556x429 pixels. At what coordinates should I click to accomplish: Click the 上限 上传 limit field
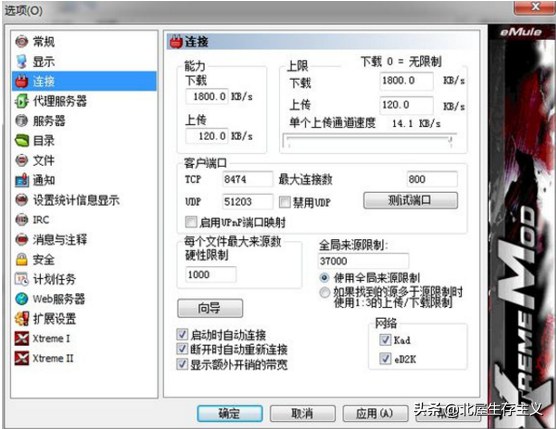point(406,105)
